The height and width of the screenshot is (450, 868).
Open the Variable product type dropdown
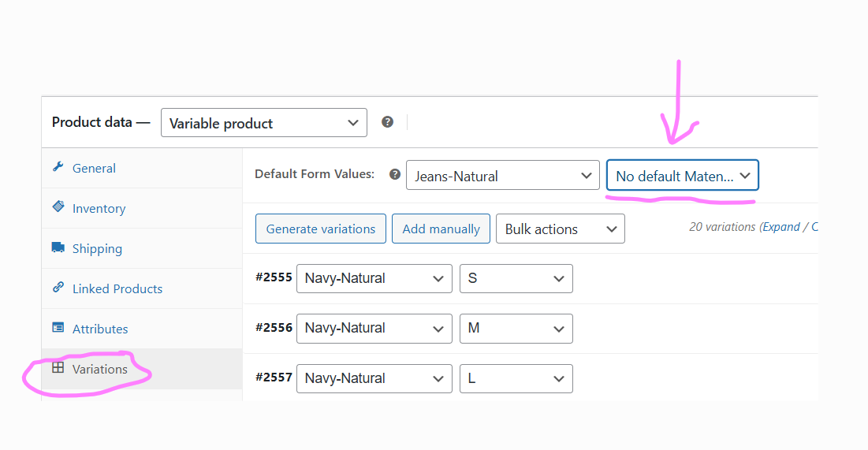263,123
